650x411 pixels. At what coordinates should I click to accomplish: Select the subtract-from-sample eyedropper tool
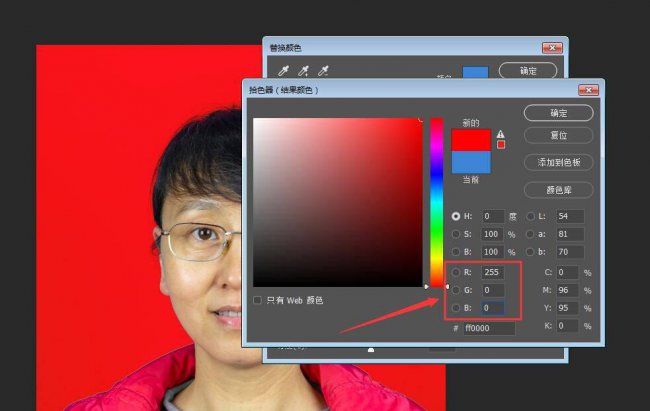(x=323, y=71)
